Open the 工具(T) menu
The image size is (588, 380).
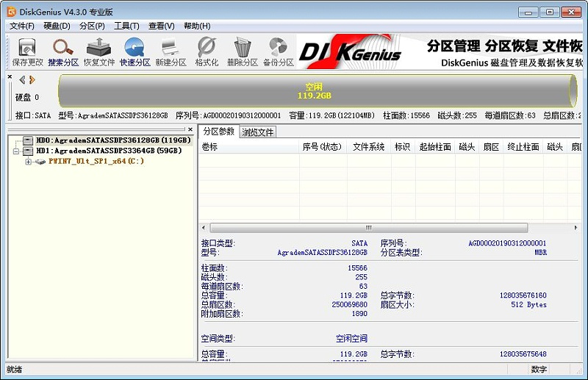coord(126,26)
